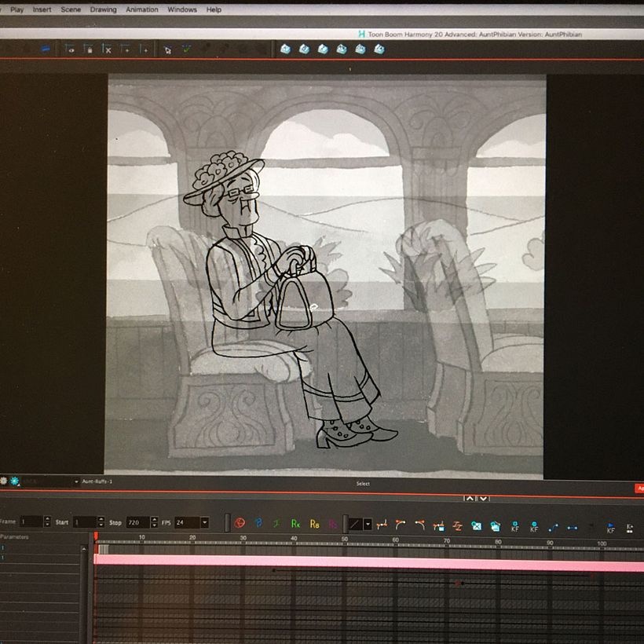
Task: Click the orange step/stagger curve icon
Action: [x=457, y=525]
